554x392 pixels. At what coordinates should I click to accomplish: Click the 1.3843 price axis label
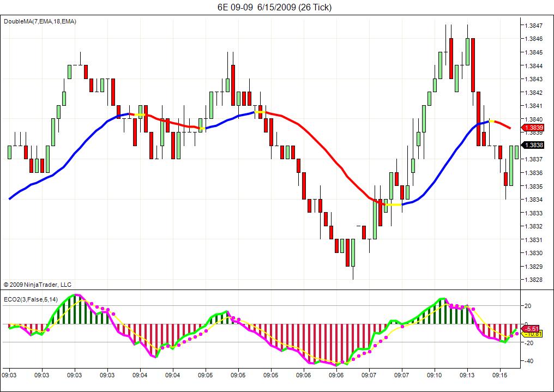(533, 79)
